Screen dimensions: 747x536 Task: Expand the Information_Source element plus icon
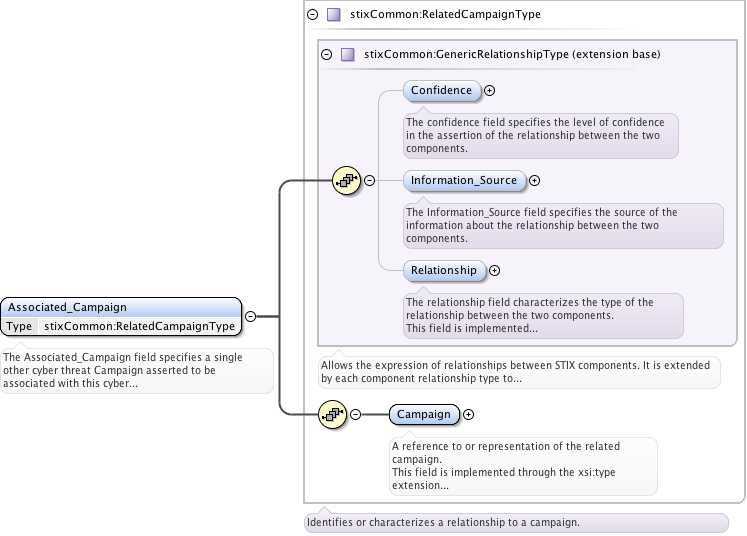coord(534,181)
